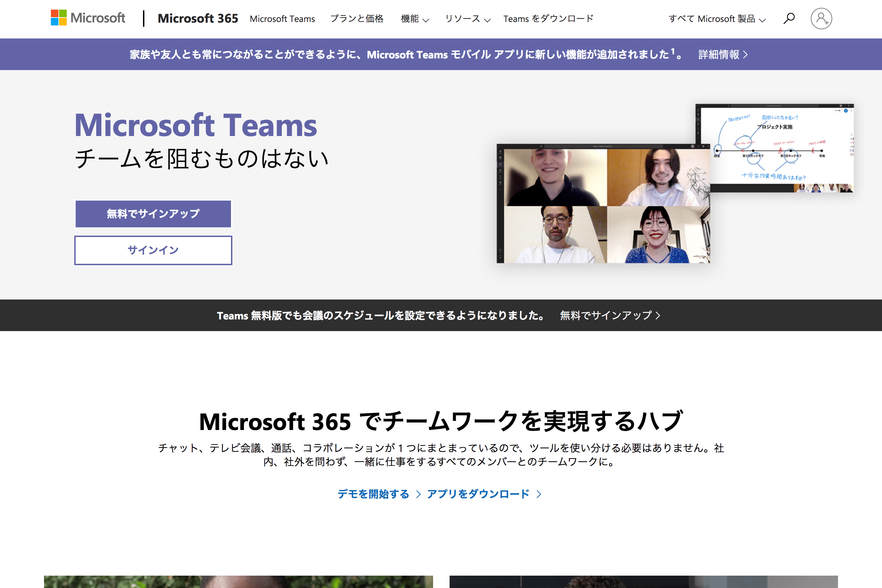This screenshot has width=882, height=588.
Task: Open the search magnifier icon
Action: point(789,19)
